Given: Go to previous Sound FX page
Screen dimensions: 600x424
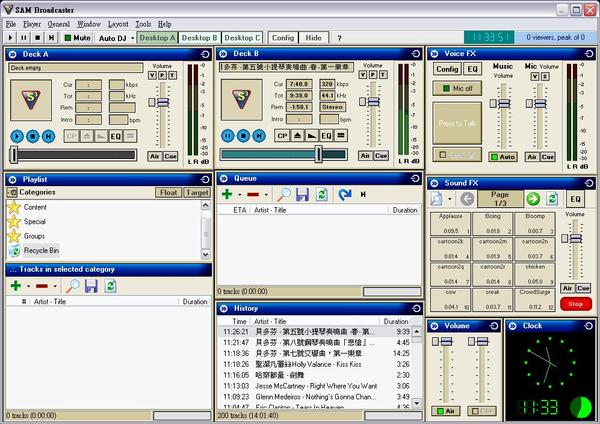Looking at the screenshot, I should coord(467,199).
